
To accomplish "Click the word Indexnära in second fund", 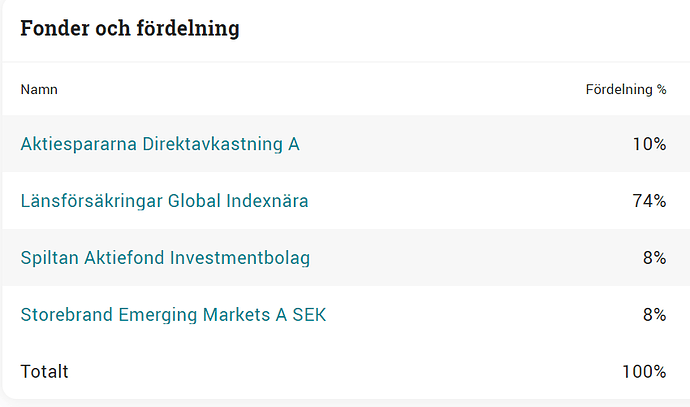I will tap(267, 201).
